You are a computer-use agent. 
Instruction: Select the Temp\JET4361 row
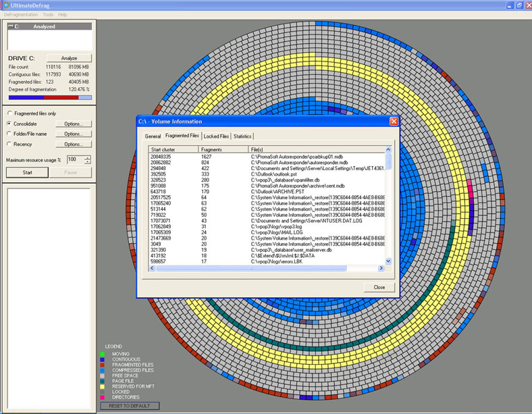267,168
